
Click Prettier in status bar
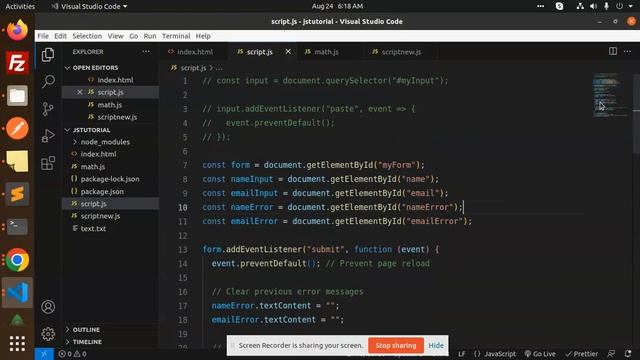[x=581, y=354]
